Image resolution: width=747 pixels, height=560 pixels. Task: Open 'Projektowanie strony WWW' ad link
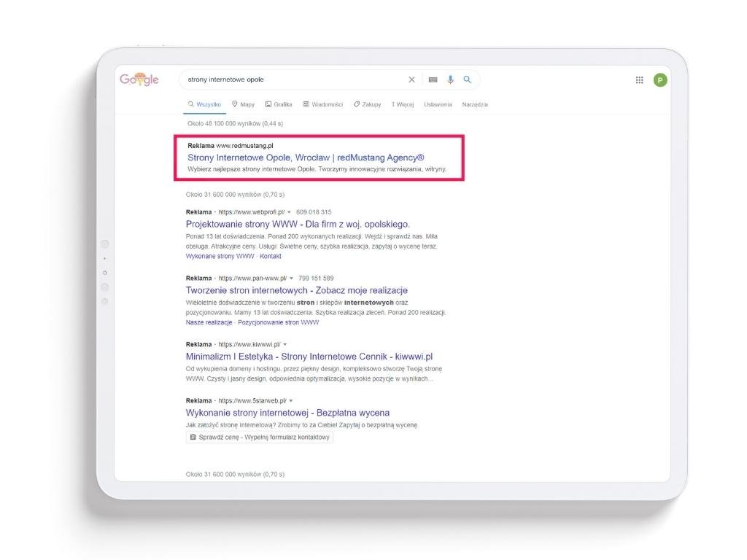tap(298, 225)
